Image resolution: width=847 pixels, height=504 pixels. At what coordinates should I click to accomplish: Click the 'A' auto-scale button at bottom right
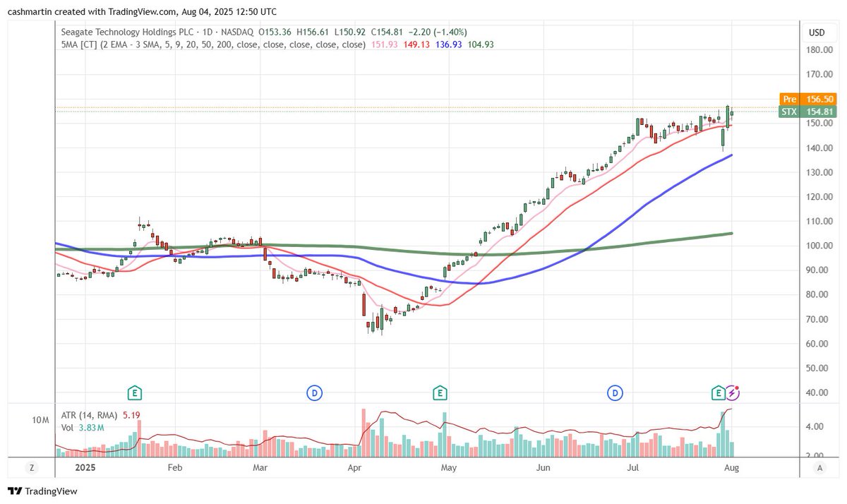click(x=819, y=467)
